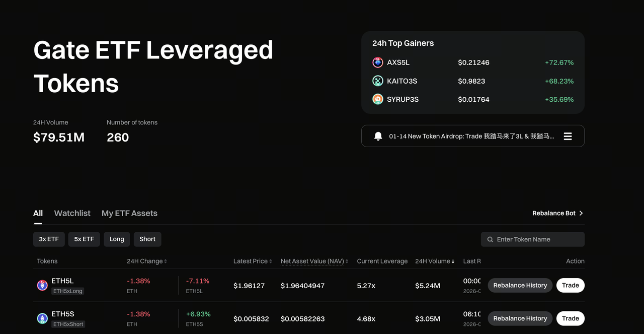The width and height of the screenshot is (644, 334).
Task: Click the $0.21246 price
Action: click(473, 62)
